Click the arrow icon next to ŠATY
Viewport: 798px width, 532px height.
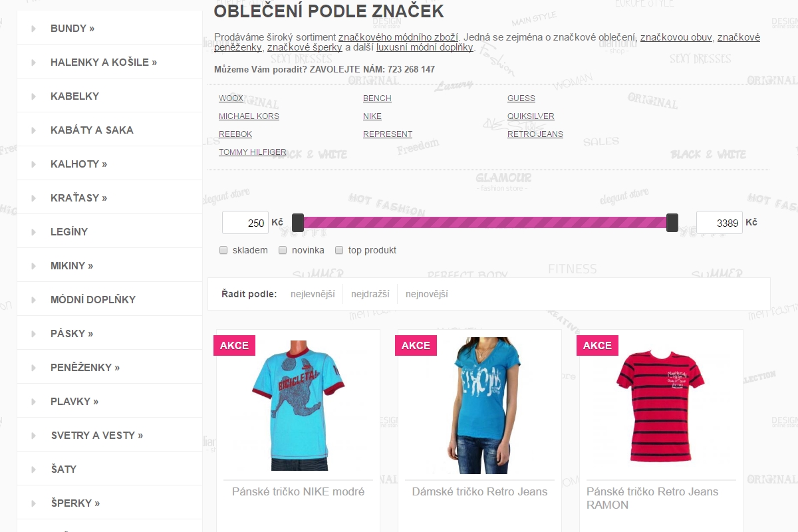coord(33,469)
